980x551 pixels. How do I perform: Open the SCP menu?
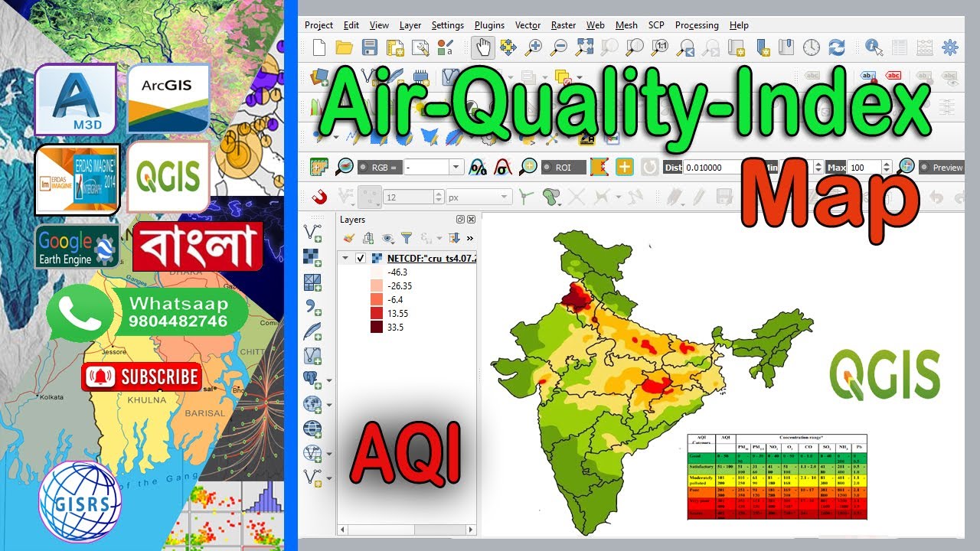point(656,25)
